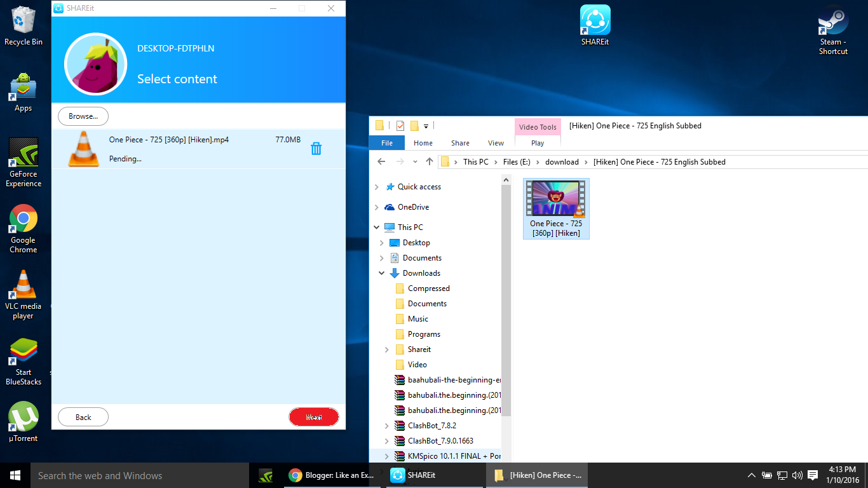Open the File tab in Explorer
This screenshot has height=488, width=868.
387,143
